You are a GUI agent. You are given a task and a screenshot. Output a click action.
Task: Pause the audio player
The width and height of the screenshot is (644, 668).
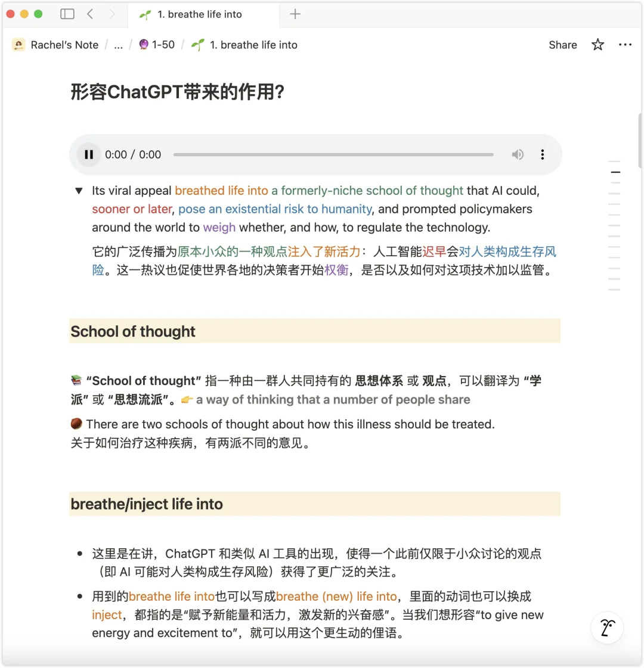click(89, 155)
